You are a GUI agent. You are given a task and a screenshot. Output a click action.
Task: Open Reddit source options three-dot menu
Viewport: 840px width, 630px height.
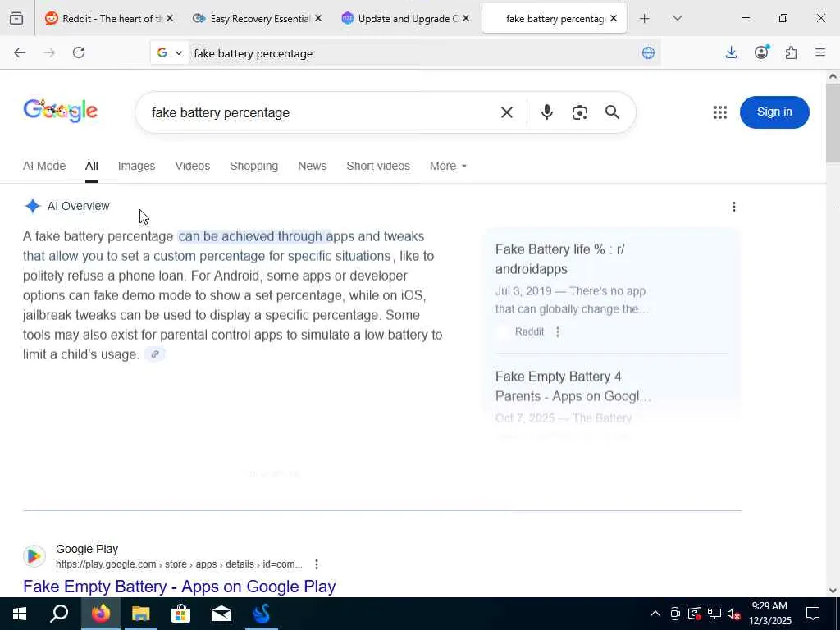click(558, 331)
